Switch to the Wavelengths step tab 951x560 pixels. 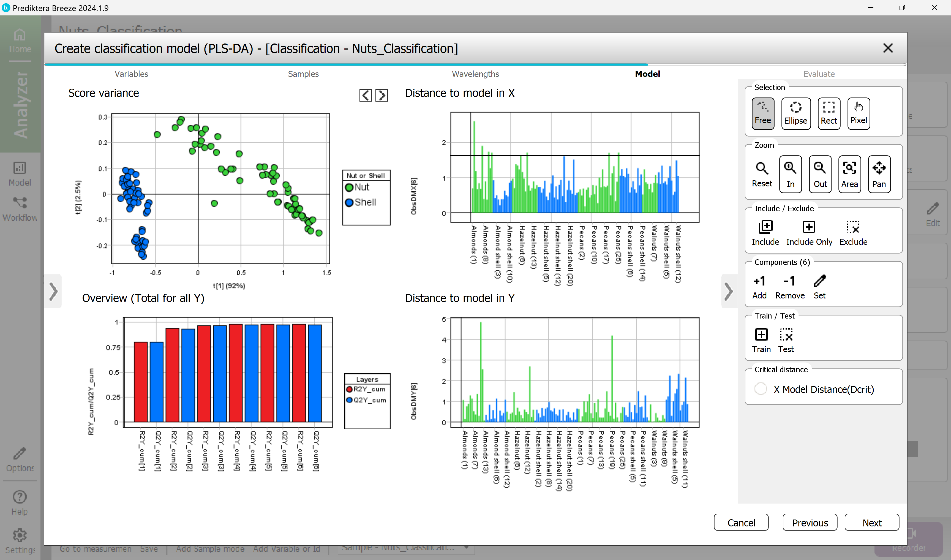pos(475,74)
